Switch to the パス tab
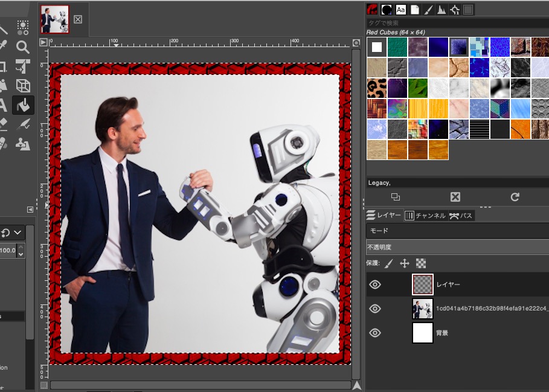 [461, 216]
